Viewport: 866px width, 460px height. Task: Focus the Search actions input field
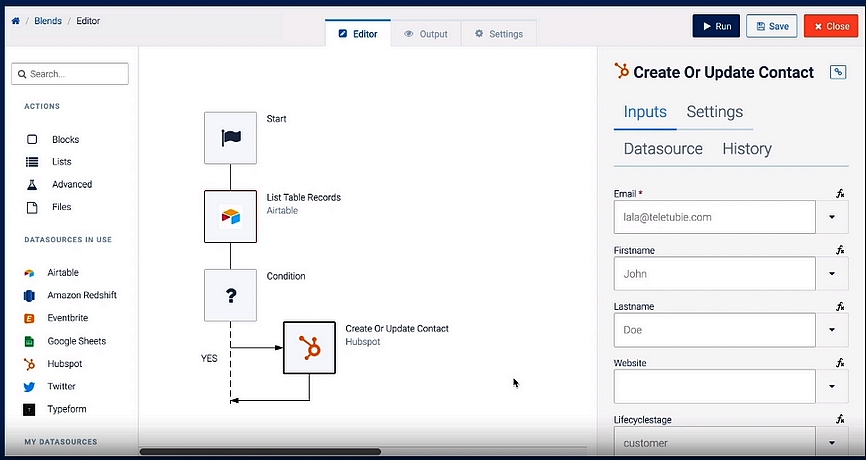point(70,74)
